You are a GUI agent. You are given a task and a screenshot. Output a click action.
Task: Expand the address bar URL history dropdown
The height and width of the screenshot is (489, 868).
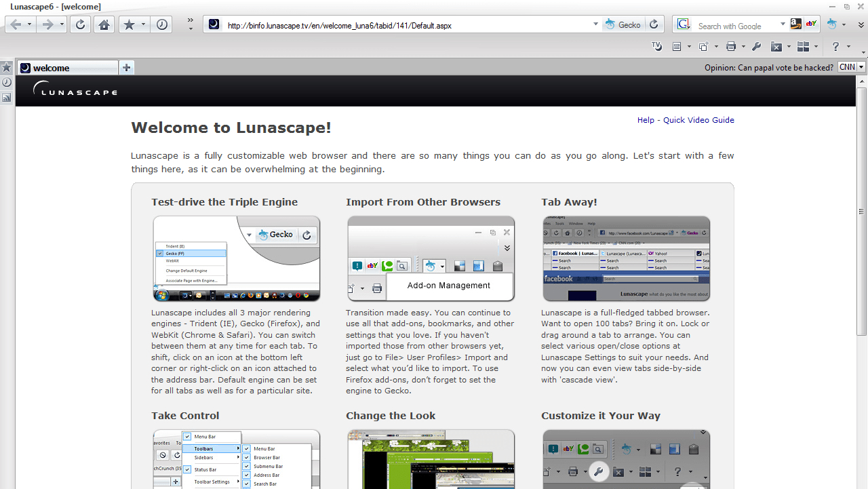pyautogui.click(x=595, y=25)
